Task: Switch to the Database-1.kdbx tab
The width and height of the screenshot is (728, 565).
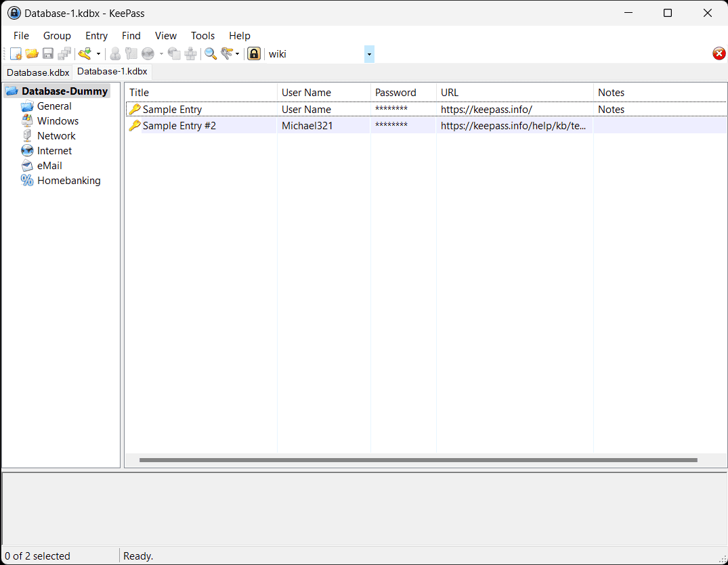Action: pos(112,72)
